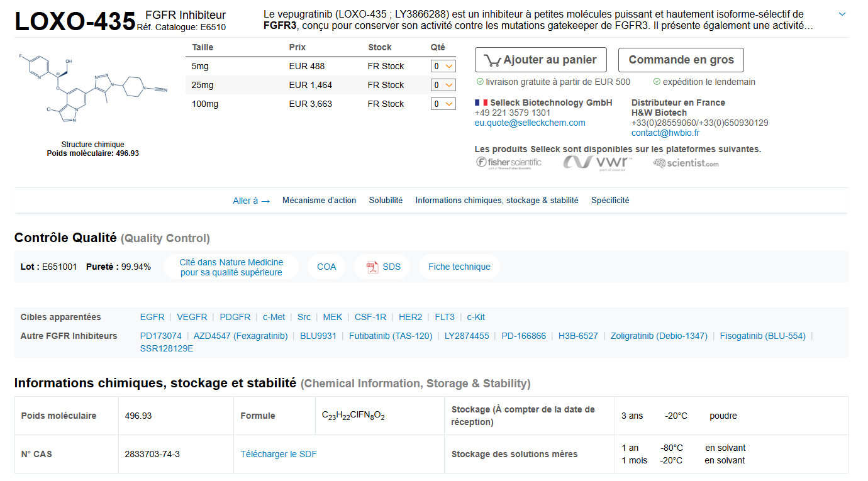Click Ajouter au panier button
Viewport: 868px width, 481px height.
(541, 60)
